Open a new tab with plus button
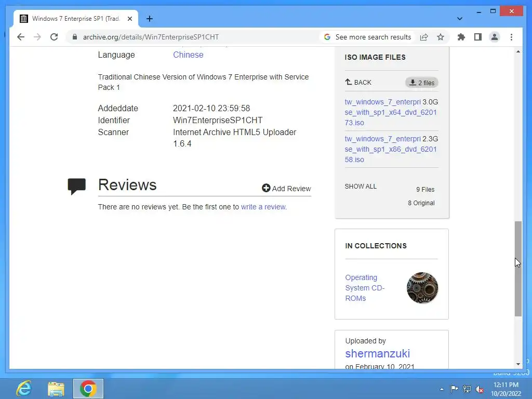This screenshot has width=532, height=399. point(149,19)
